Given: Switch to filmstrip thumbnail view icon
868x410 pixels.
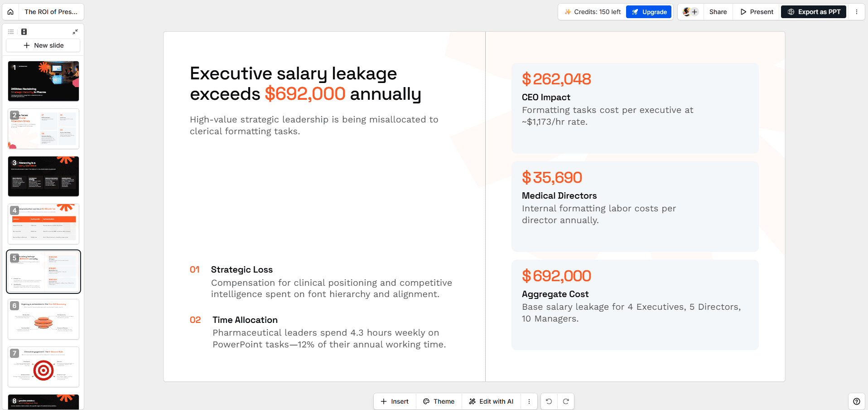Looking at the screenshot, I should (x=24, y=32).
